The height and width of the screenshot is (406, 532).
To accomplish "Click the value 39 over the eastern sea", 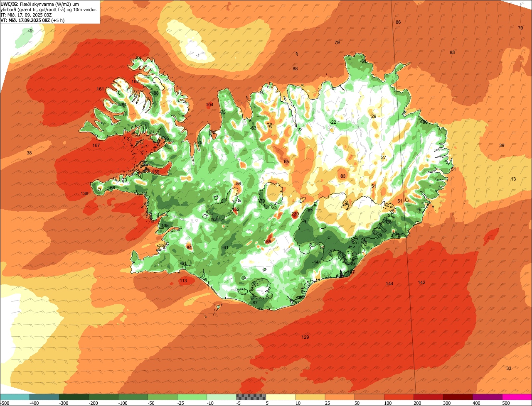I will click(x=502, y=145).
